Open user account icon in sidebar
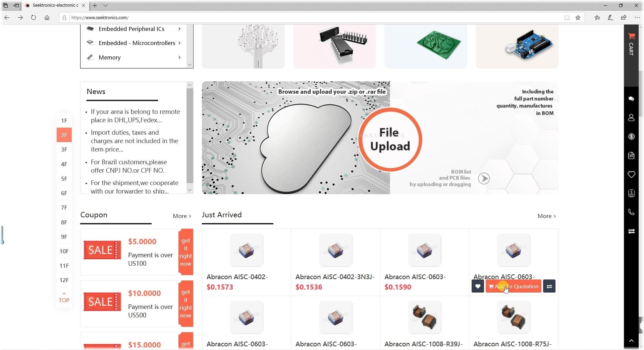644x350 pixels. point(631,118)
